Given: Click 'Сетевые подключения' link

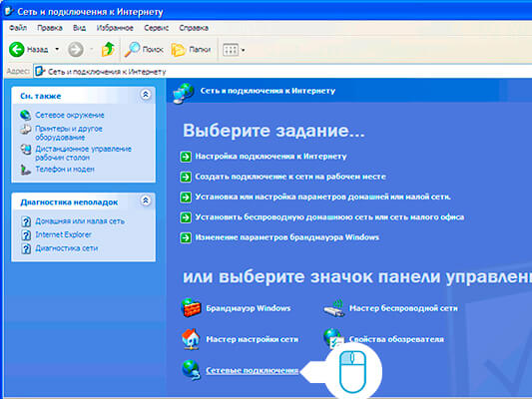Looking at the screenshot, I should 253,370.
